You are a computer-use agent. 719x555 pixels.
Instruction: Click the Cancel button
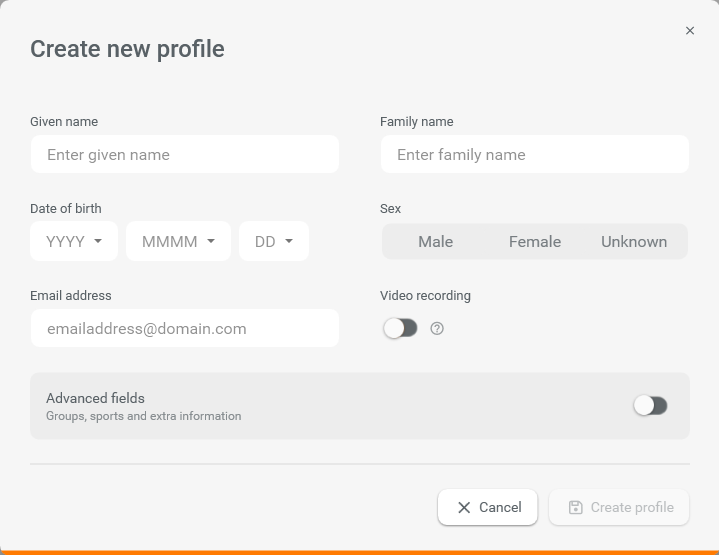coord(487,507)
